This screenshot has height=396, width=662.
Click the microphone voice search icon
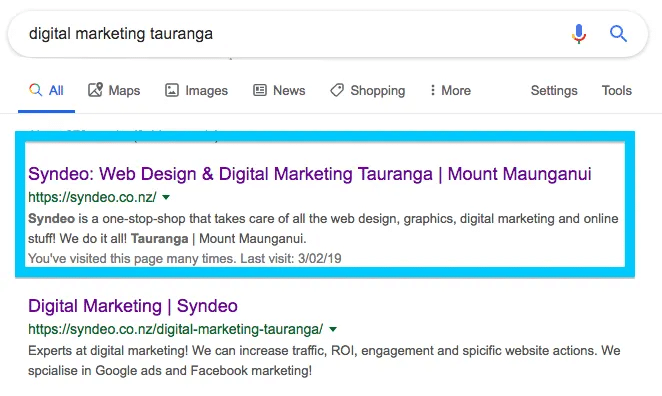click(579, 34)
